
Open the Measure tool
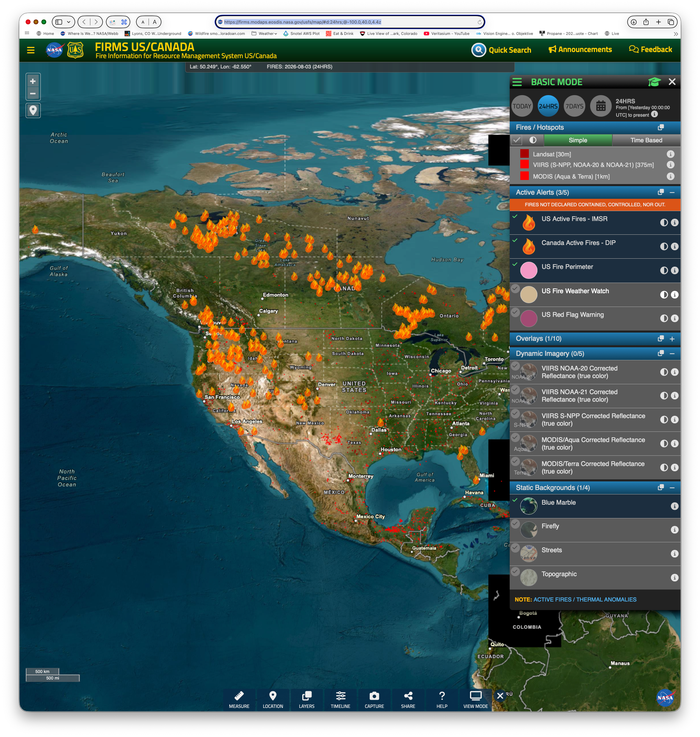tap(239, 699)
